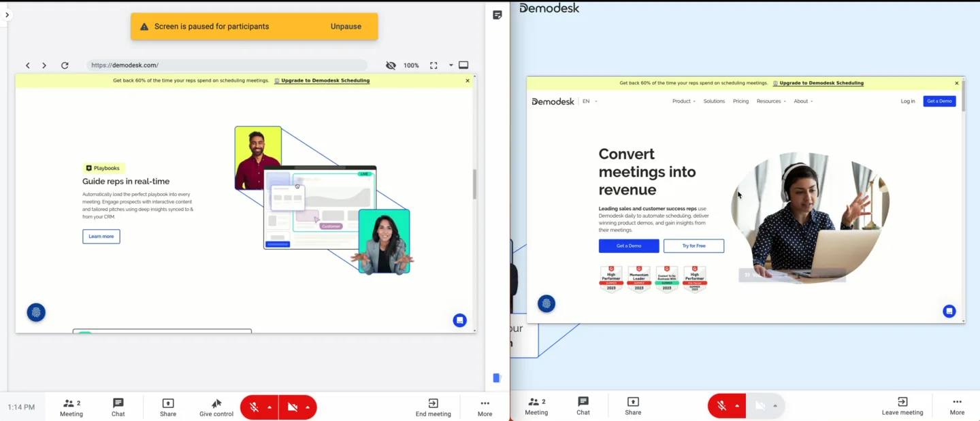Expand participant camera options arrow

pyautogui.click(x=775, y=406)
